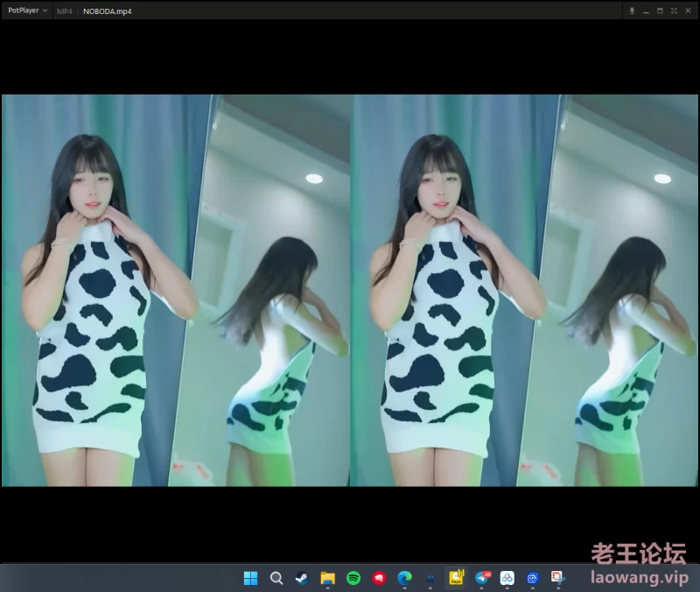700x592 pixels.
Task: Open Microsoft Edge from the taskbar
Action: pyautogui.click(x=404, y=578)
